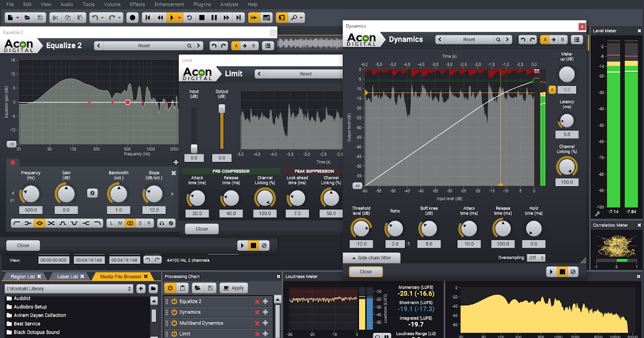Open the Oversampling dropdown in Dynamics
This screenshot has width=644, height=338.
[x=536, y=258]
